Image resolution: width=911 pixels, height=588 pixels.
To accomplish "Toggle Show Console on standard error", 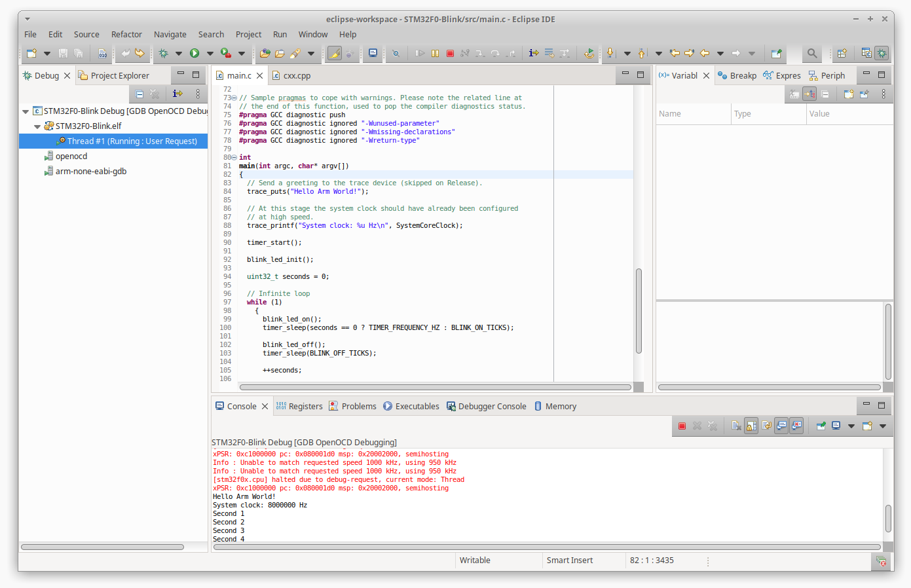I will 796,426.
